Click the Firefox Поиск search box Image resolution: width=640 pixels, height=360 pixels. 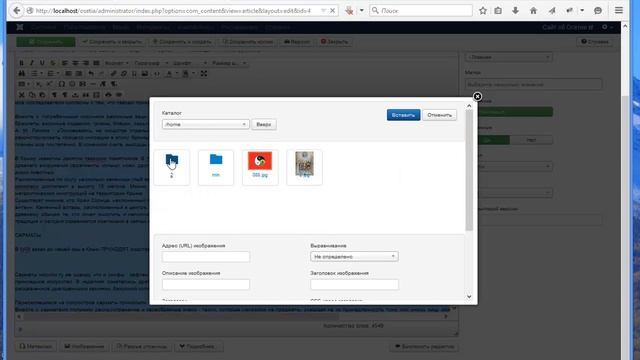pyautogui.click(x=421, y=11)
